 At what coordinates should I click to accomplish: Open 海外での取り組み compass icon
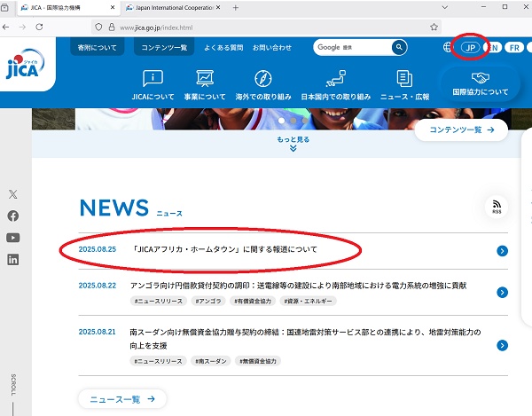pyautogui.click(x=263, y=78)
